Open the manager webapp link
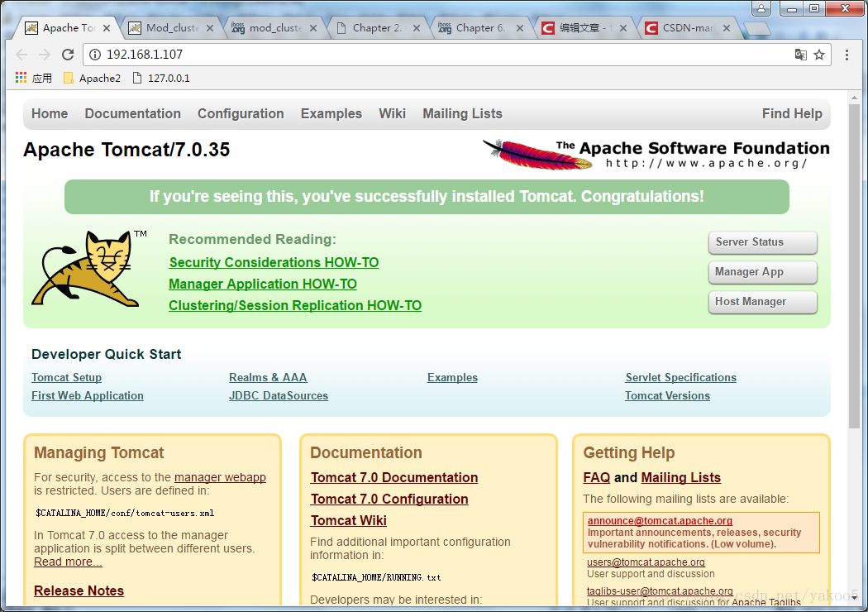 221,477
